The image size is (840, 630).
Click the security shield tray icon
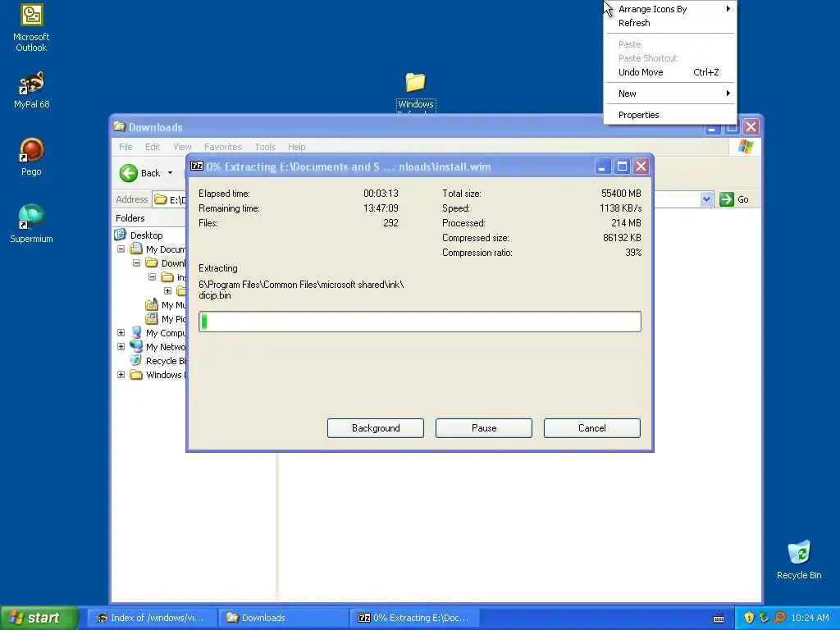(749, 618)
